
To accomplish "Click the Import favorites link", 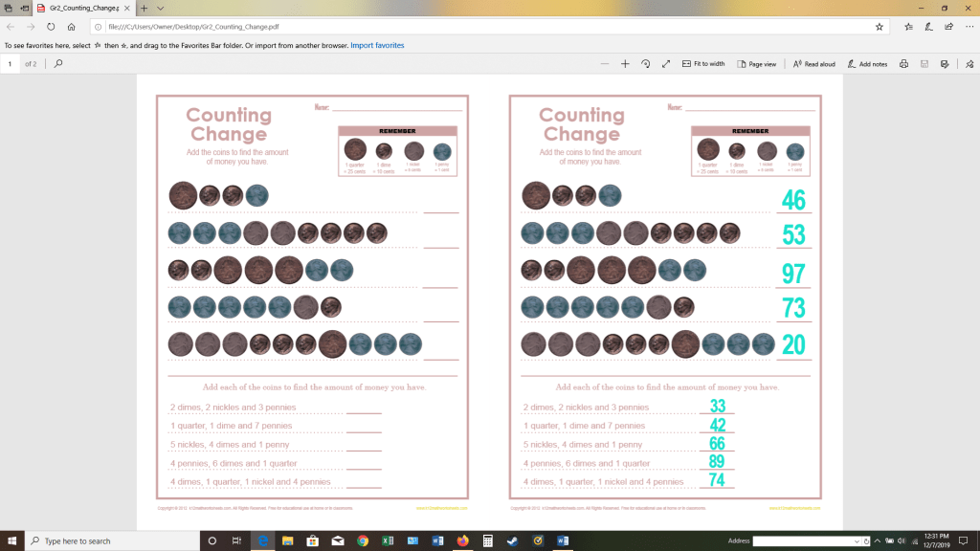I will 377,45.
